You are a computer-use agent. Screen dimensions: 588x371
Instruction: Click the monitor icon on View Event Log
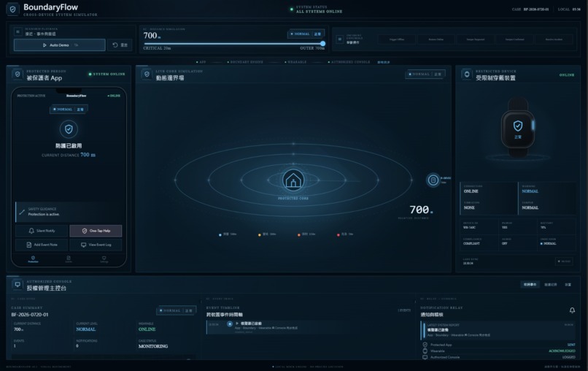[83, 245]
